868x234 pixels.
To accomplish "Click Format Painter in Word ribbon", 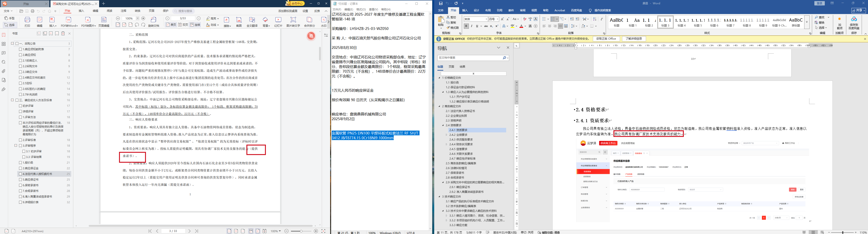I will point(453,28).
